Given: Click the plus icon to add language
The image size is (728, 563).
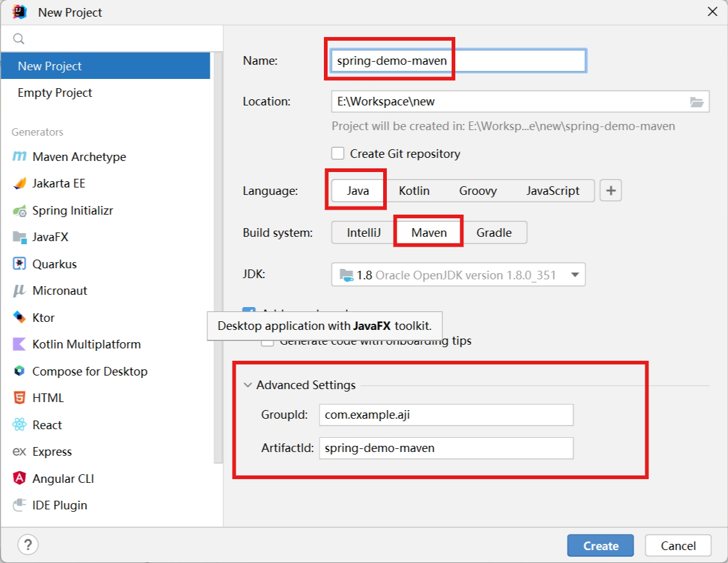Looking at the screenshot, I should [611, 191].
